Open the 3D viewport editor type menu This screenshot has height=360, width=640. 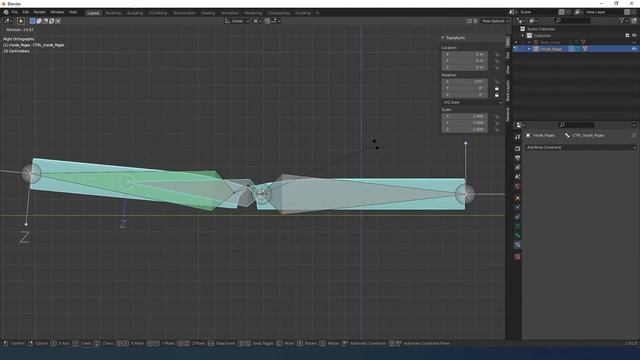click(8, 21)
